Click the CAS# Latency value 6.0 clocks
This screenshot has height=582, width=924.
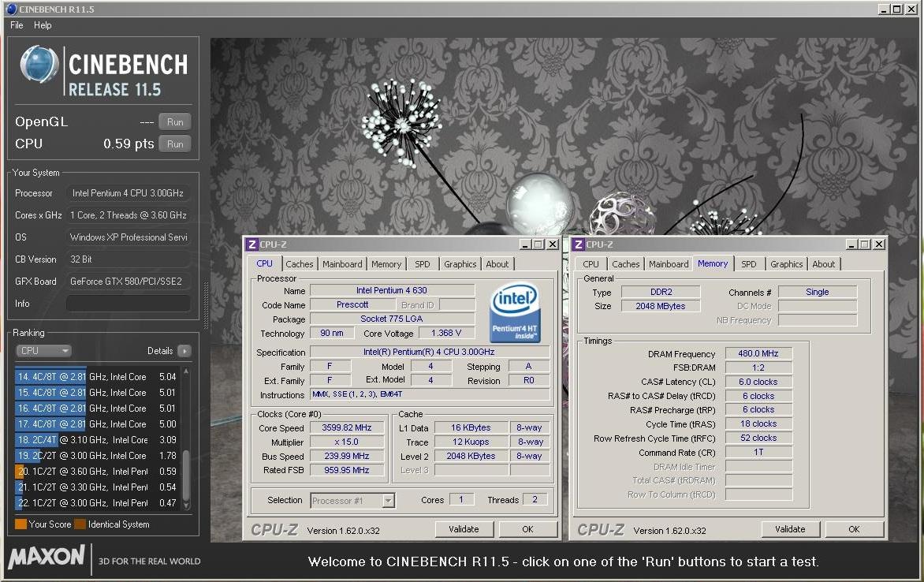point(758,382)
